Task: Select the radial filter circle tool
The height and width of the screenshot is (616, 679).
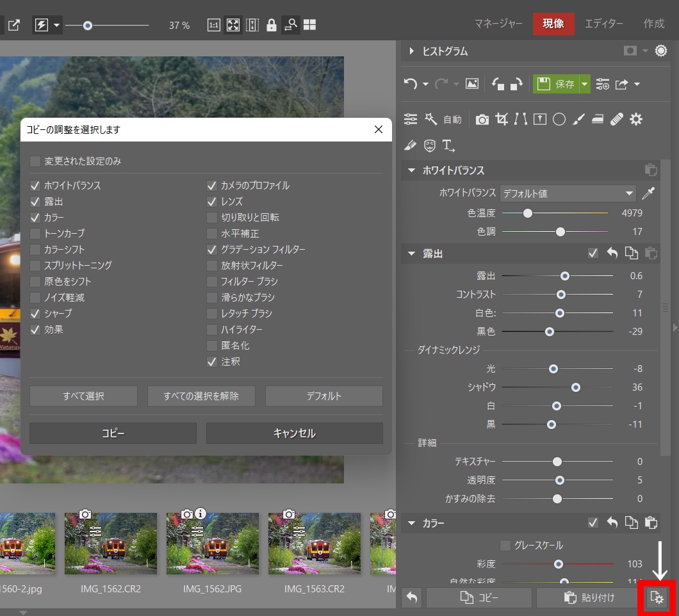Action: click(559, 119)
